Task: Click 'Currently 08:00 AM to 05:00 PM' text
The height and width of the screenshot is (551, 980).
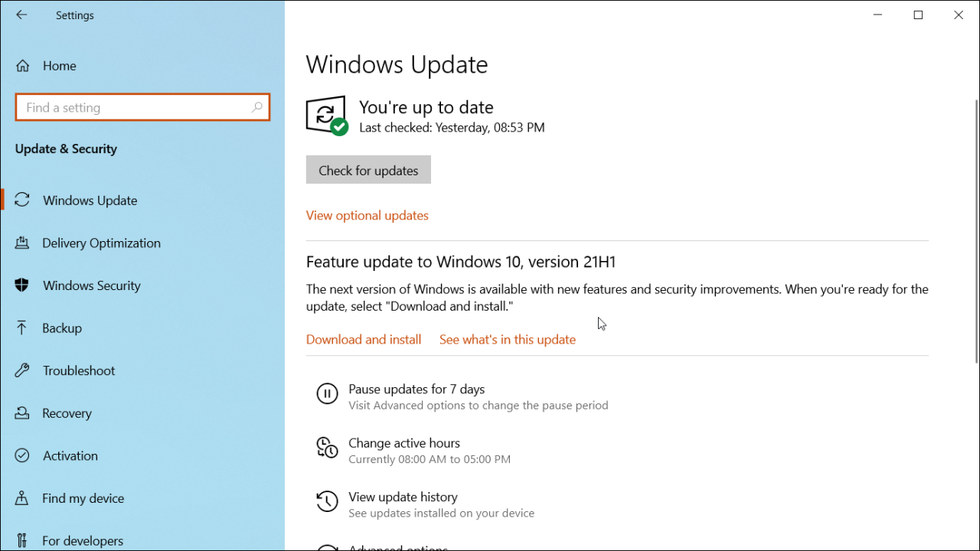Action: 430,459
